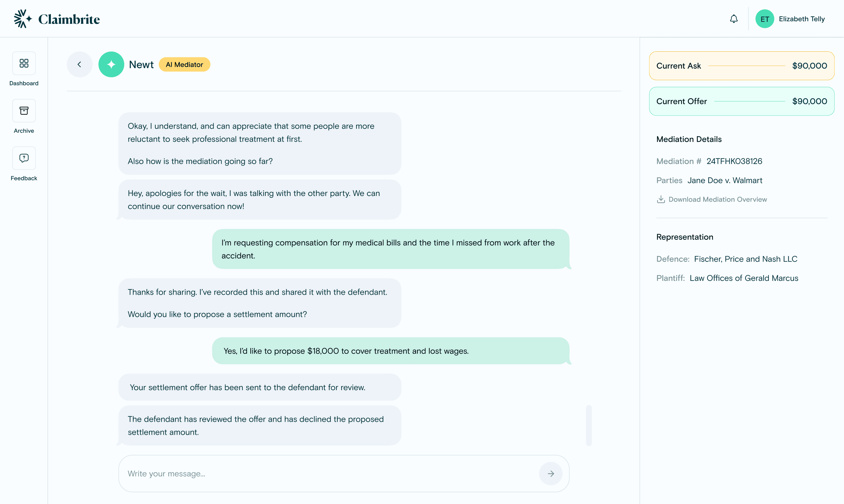
Task: Select the Current Offer card
Action: [x=742, y=101]
